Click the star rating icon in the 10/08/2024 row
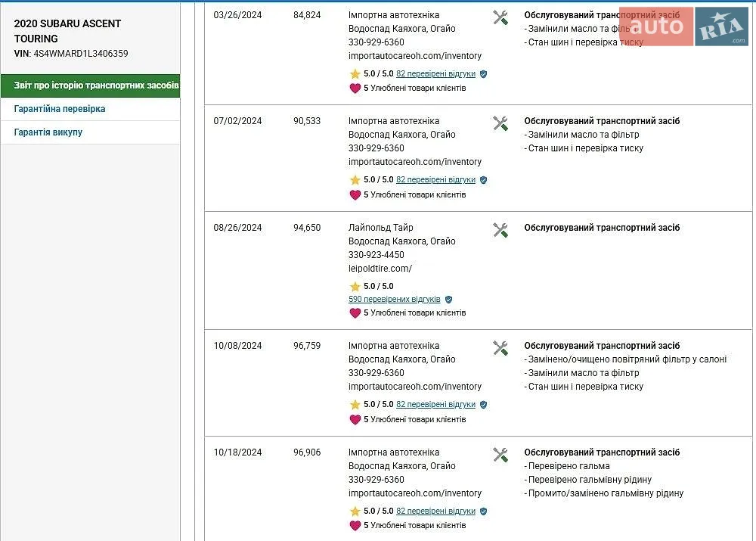 point(355,404)
